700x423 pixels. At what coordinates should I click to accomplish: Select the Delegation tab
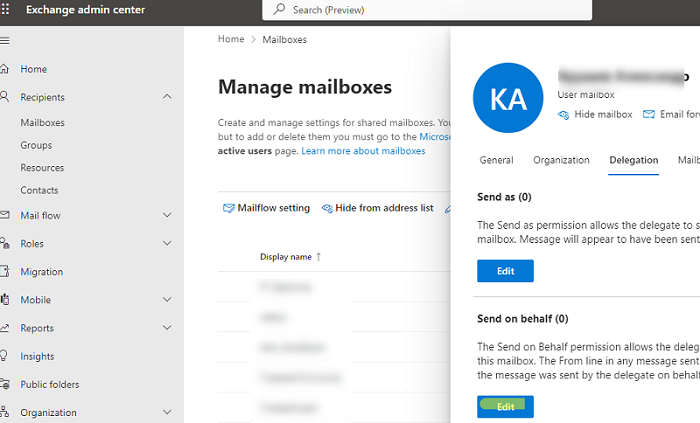[633, 160]
